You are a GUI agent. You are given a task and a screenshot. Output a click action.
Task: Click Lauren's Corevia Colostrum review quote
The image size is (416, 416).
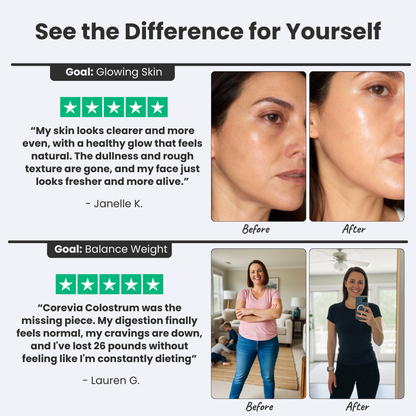point(109,333)
